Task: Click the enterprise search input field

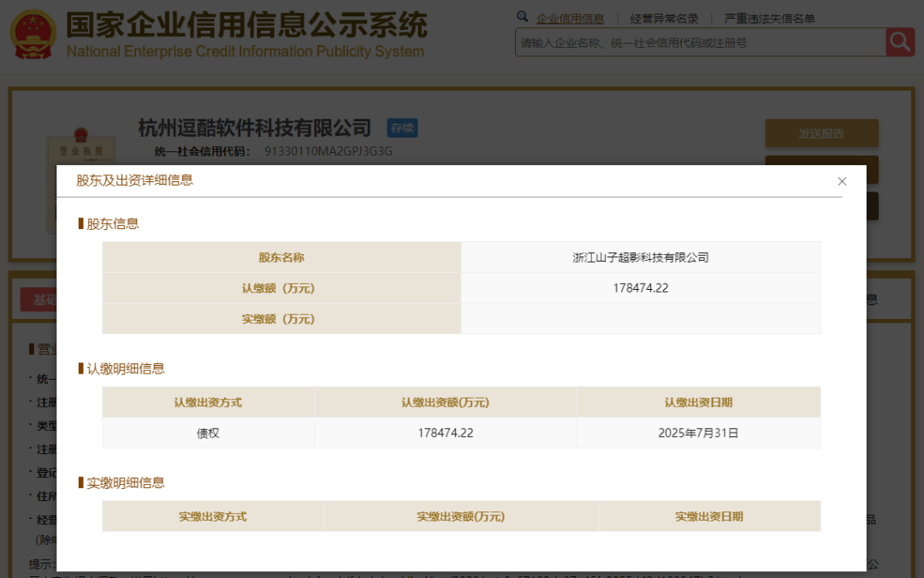Action: 684,42
